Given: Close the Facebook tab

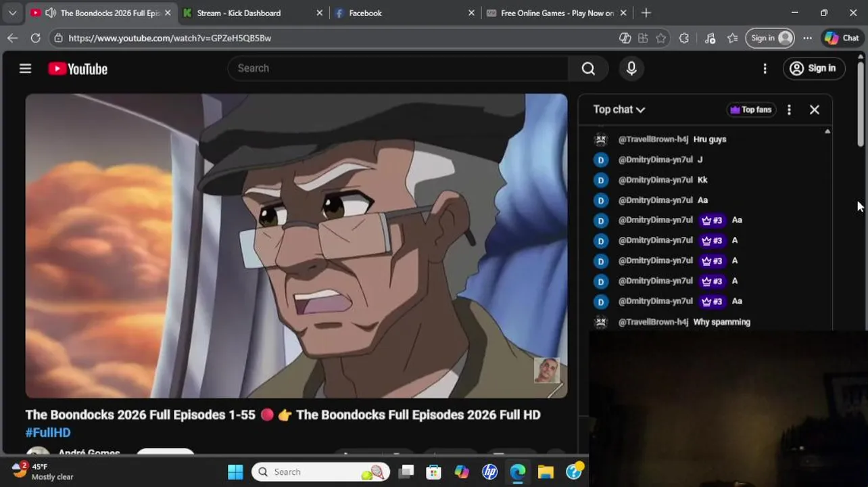Looking at the screenshot, I should pyautogui.click(x=471, y=13).
